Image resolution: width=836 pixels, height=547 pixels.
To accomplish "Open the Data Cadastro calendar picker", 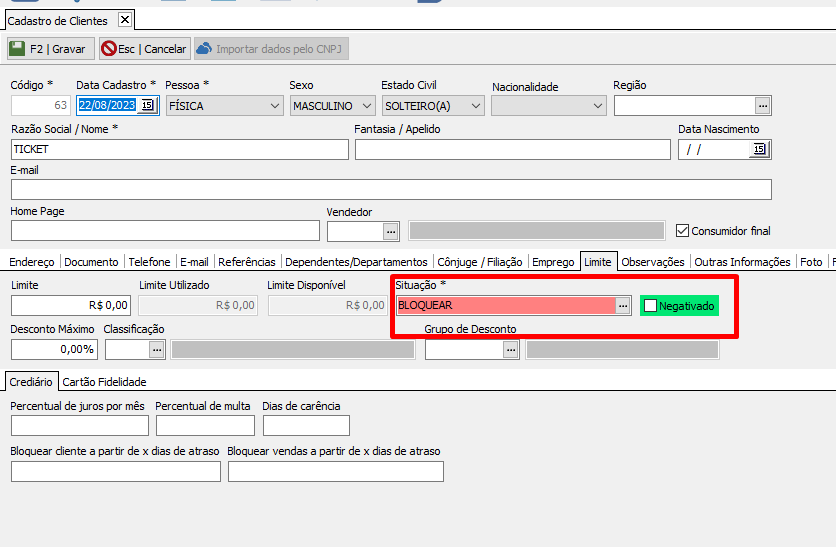I will (x=147, y=105).
